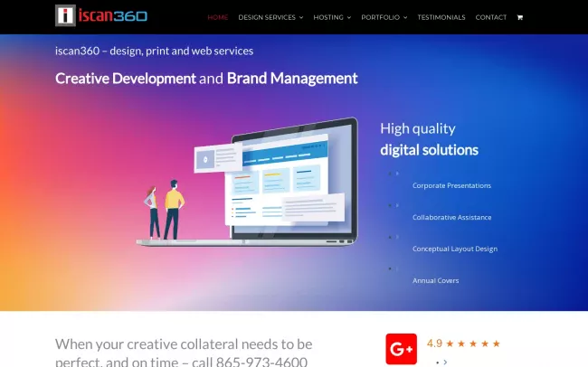Select the Collaborative Assistance link
The image size is (588, 367).
451,217
